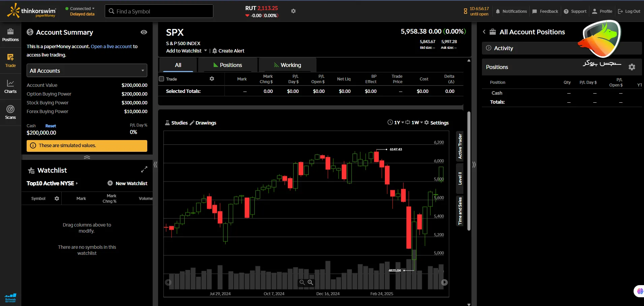Toggle the Account Summary visibility eye

tap(144, 32)
